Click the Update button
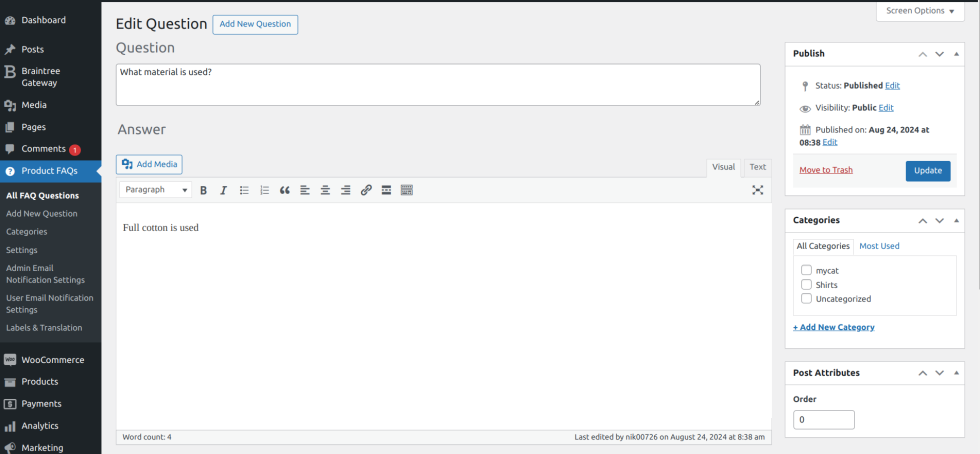 tap(928, 171)
